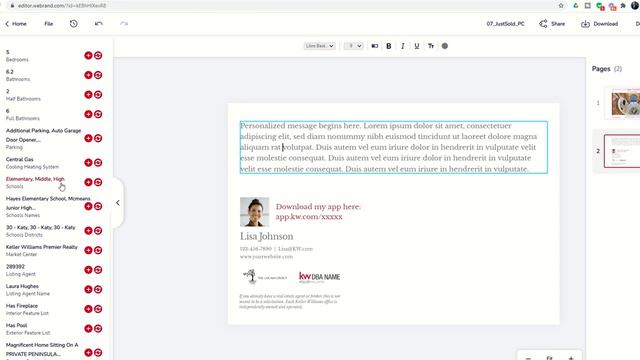Add Cooling Heating System field
The height and width of the screenshot is (360, 640).
click(x=88, y=162)
